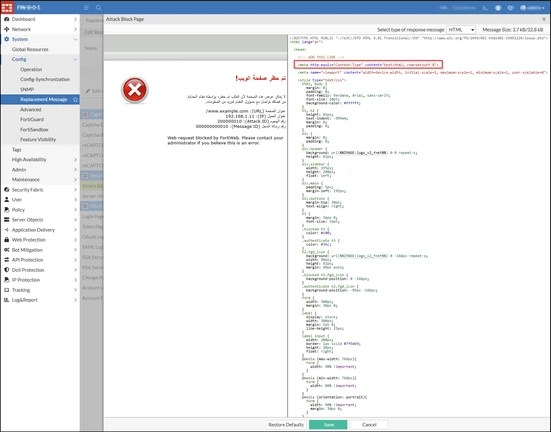Image resolution: width=551 pixels, height=432 pixels.
Task: Click the System gear icon in the sidebar
Action: coord(6,39)
